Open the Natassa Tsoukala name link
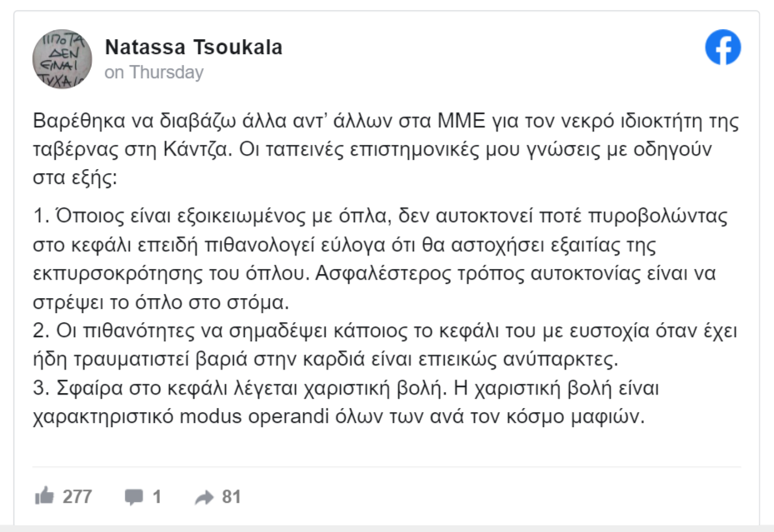The image size is (774, 532). (193, 47)
